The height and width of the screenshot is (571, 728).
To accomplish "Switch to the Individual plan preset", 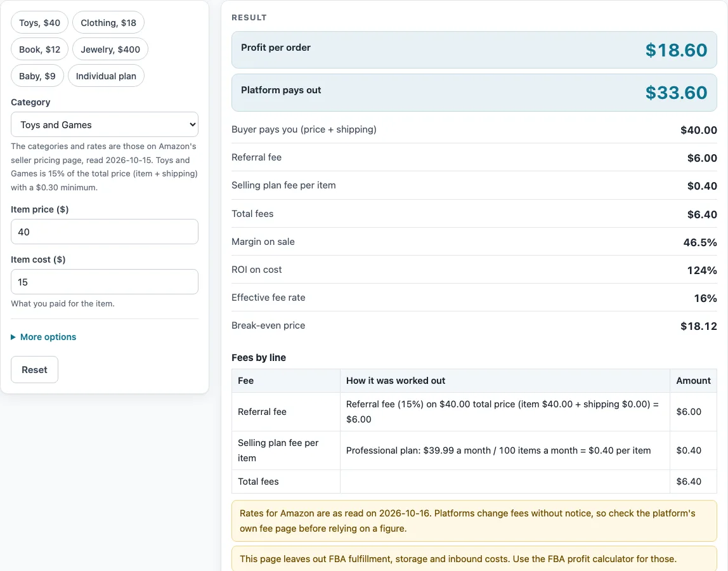I will [106, 76].
